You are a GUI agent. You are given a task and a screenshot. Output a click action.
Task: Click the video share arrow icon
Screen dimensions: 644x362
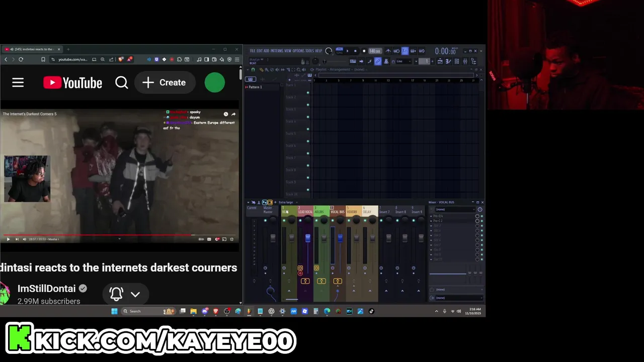point(233,114)
